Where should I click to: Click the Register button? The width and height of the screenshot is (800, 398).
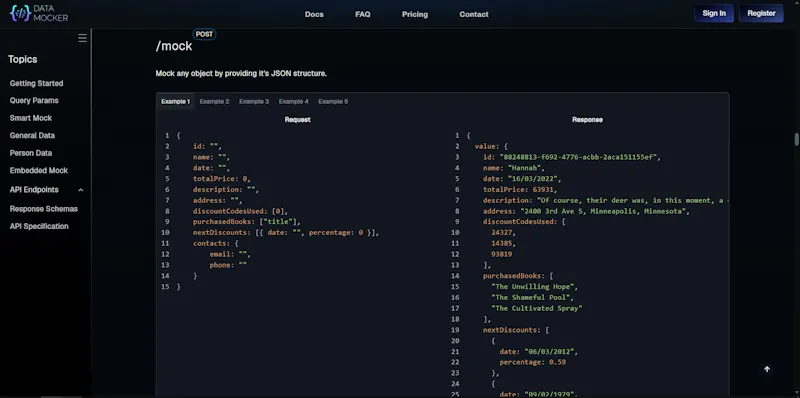(x=761, y=13)
